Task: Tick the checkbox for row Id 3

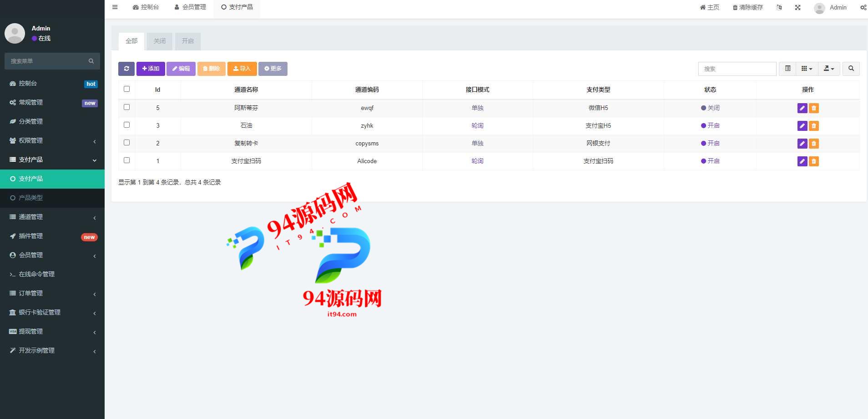Action: tap(126, 125)
